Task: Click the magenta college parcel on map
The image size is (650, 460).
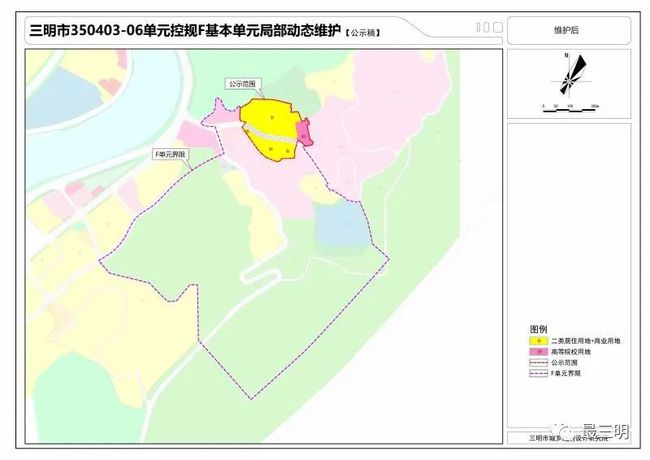Action: tap(305, 131)
